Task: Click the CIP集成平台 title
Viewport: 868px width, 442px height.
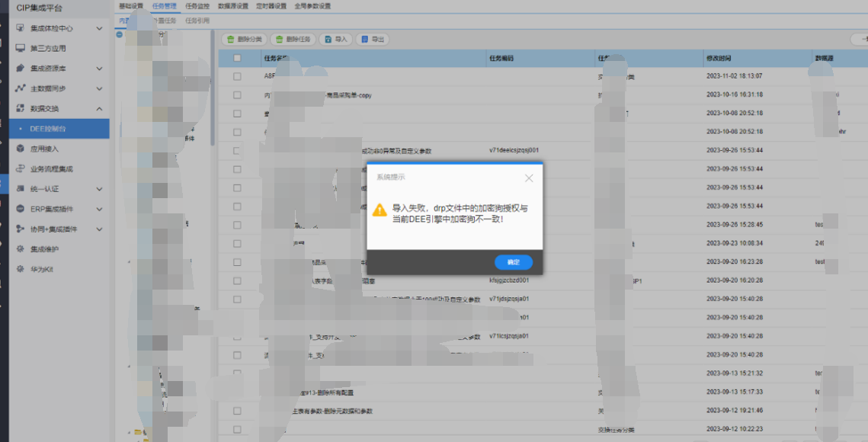Action: (40, 7)
